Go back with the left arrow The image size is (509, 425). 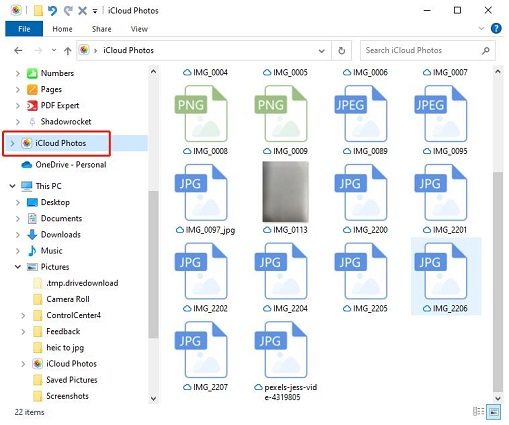pos(18,51)
